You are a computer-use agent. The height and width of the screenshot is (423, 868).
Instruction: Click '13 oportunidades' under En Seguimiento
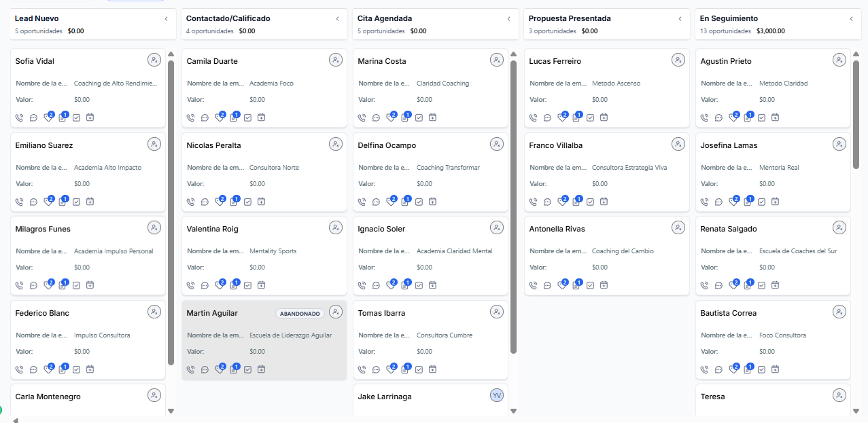(725, 31)
